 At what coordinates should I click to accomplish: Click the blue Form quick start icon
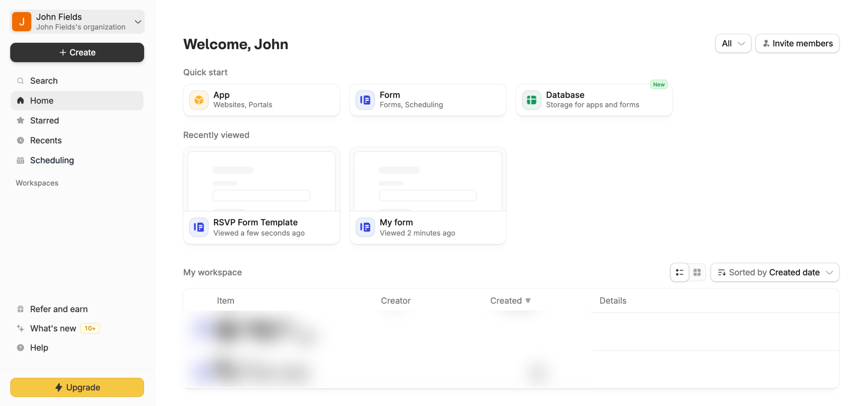(365, 100)
